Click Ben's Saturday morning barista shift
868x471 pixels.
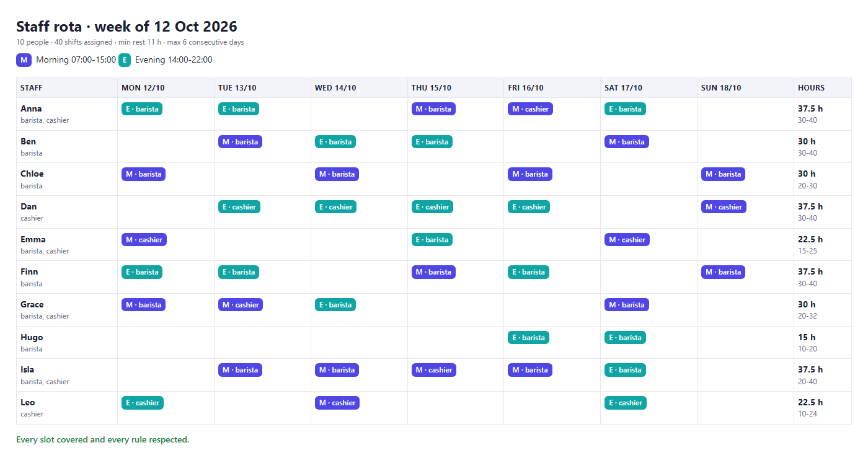[627, 142]
